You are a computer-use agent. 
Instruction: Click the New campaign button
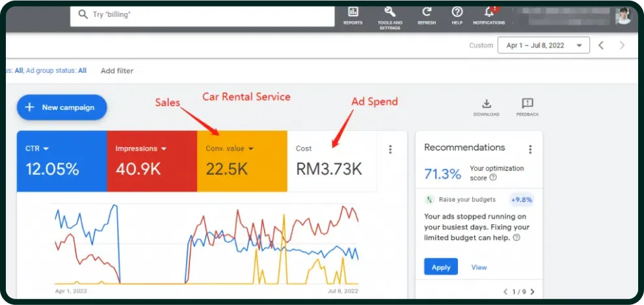[x=62, y=107]
